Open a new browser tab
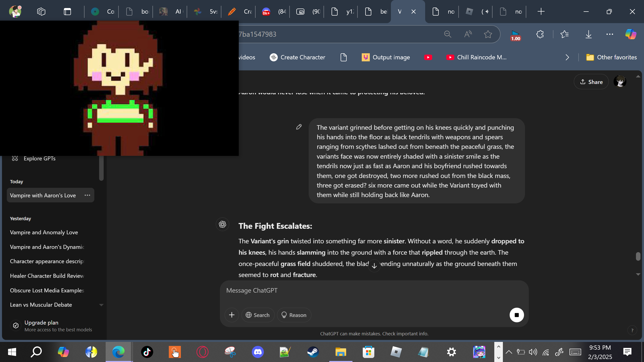 pyautogui.click(x=541, y=12)
